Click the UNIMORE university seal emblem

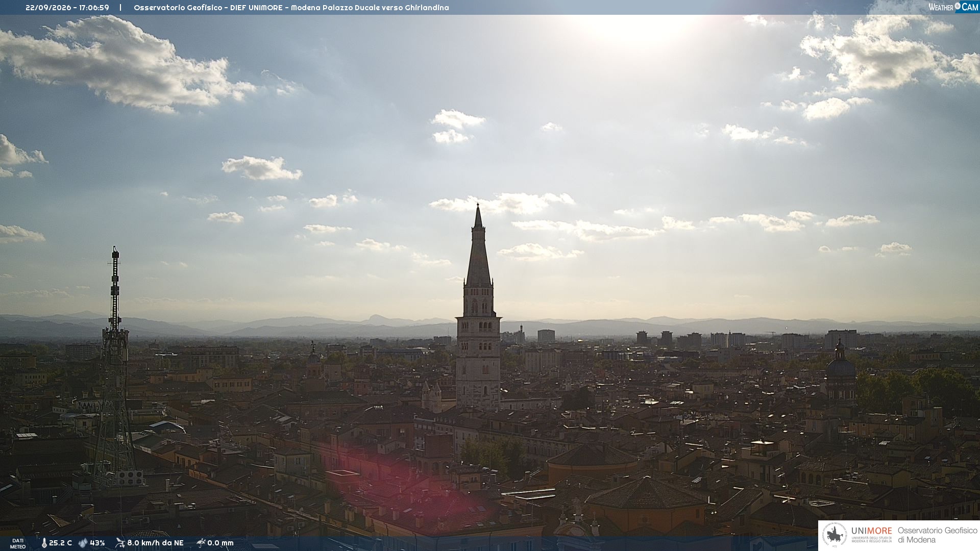(x=835, y=535)
